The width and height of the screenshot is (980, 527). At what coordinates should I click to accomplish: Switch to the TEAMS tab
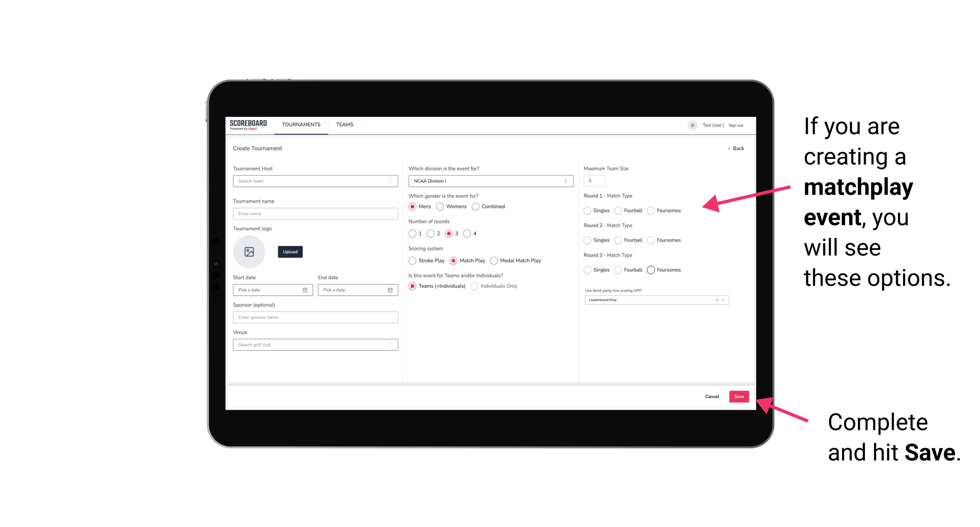344,125
